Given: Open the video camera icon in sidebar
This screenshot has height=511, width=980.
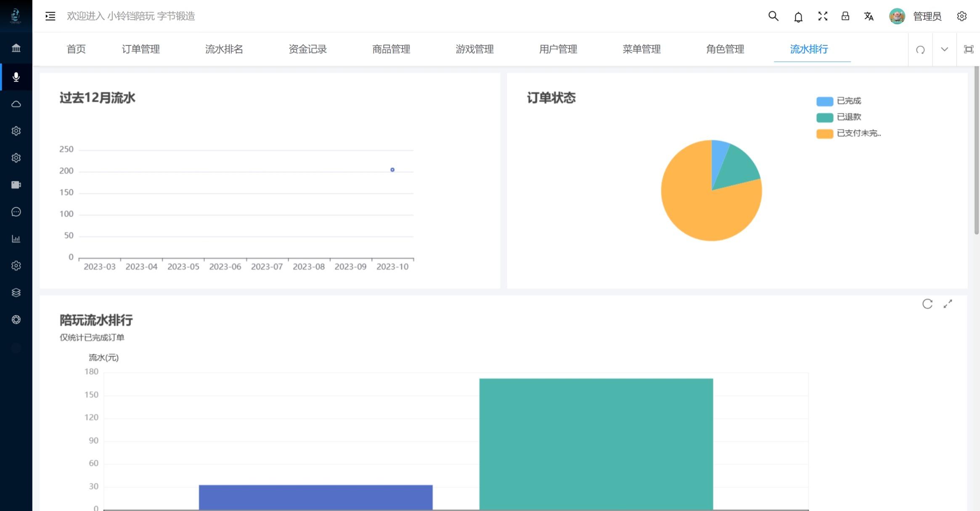Looking at the screenshot, I should click(x=16, y=185).
